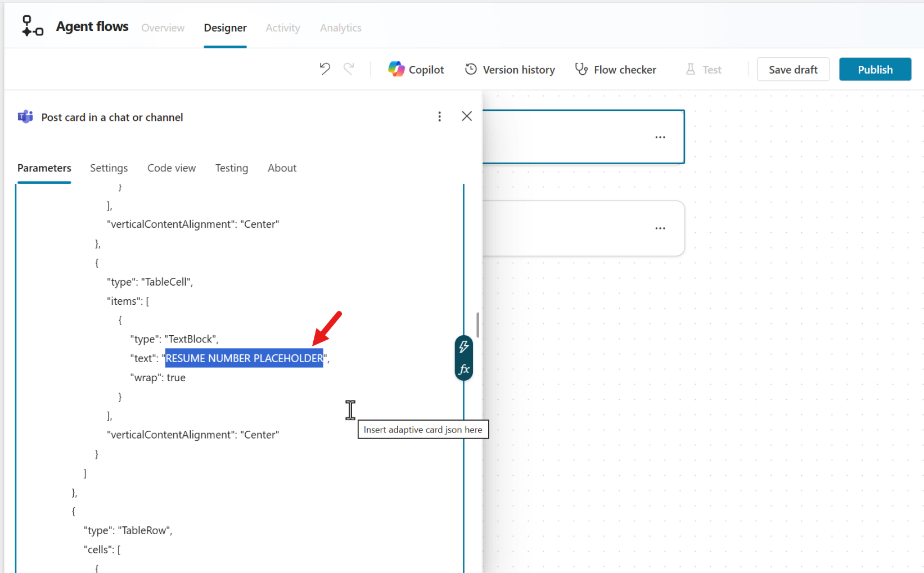Screen dimensions: 924x573
Task: Insert dynamic content via lightning icon
Action: coord(463,347)
